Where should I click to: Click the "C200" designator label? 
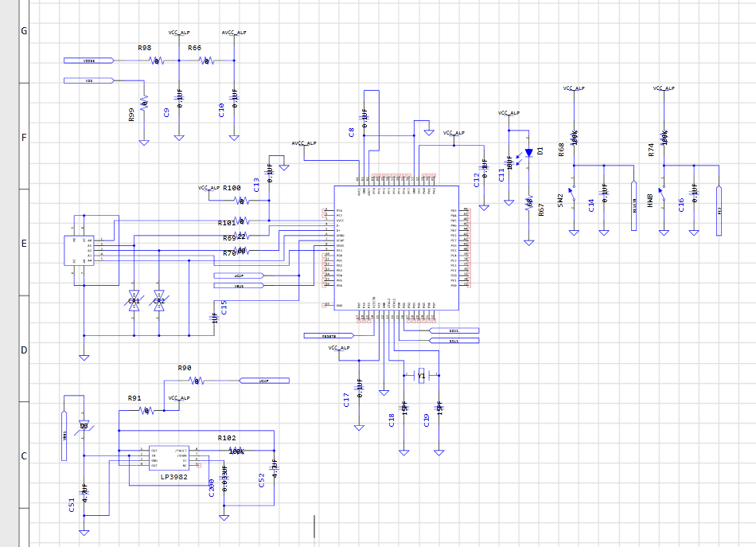(211, 488)
